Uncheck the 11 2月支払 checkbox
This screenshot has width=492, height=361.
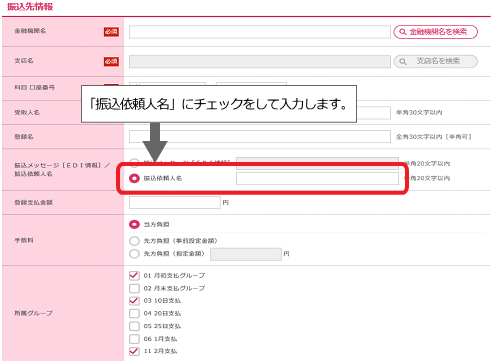click(134, 351)
